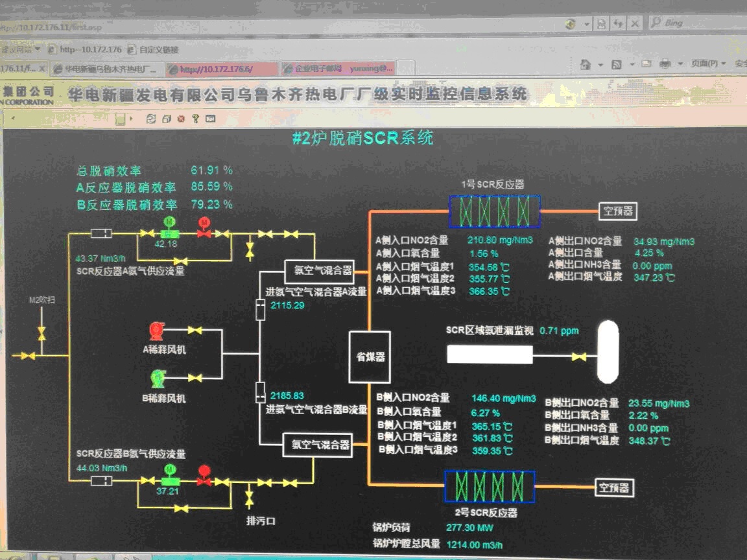Click the read mail icon in the command bar
The height and width of the screenshot is (560, 747).
point(646,64)
